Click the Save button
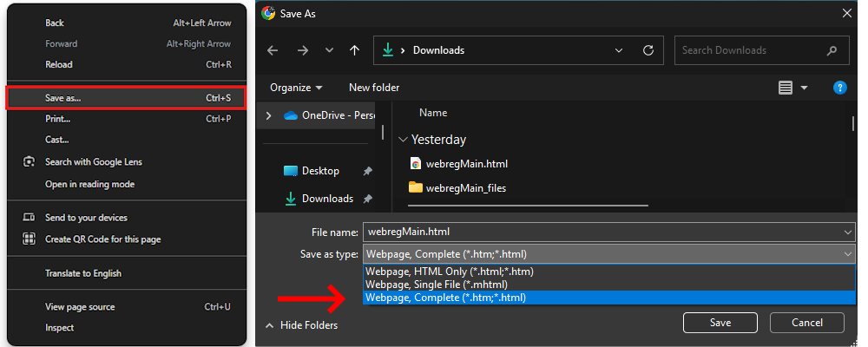Image resolution: width=868 pixels, height=347 pixels. pos(720,323)
